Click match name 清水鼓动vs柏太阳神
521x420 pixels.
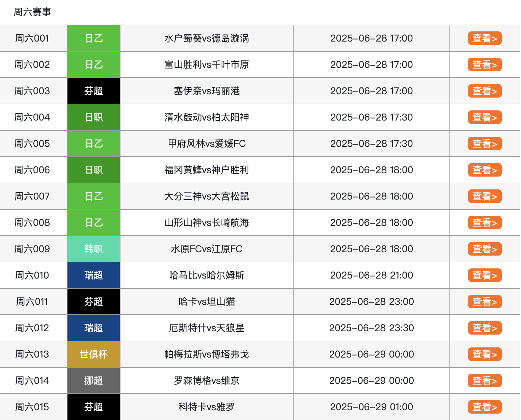click(207, 117)
